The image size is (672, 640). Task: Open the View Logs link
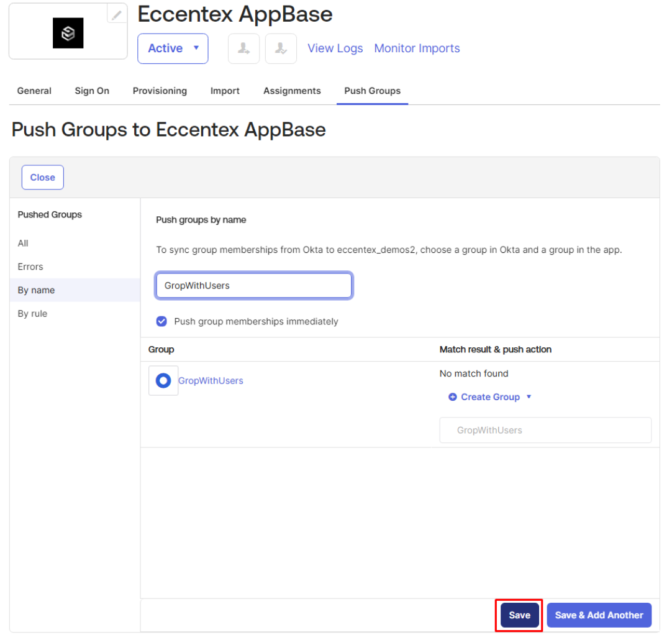pos(335,48)
